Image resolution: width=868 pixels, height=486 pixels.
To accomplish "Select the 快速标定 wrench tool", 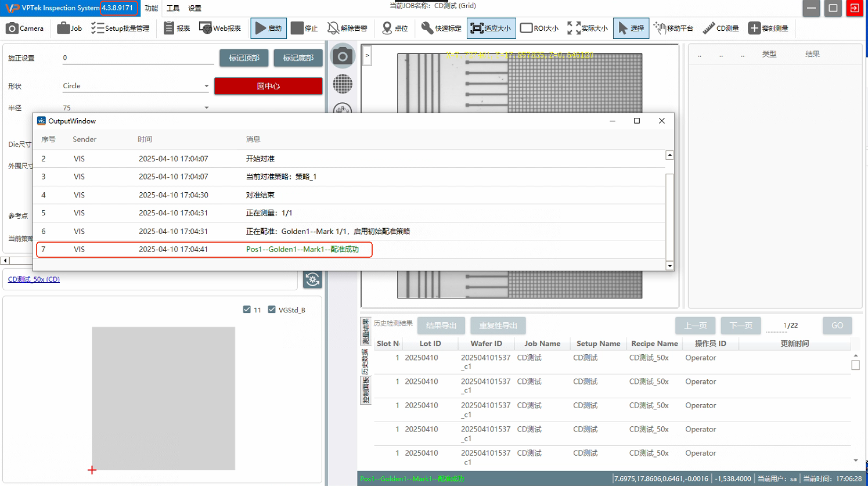I will tap(427, 28).
